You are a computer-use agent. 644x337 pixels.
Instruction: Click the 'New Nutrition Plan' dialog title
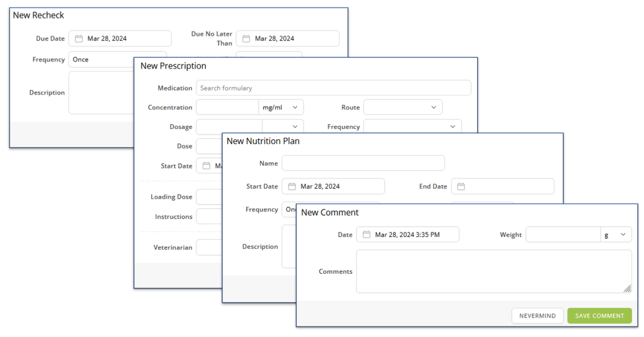(263, 141)
